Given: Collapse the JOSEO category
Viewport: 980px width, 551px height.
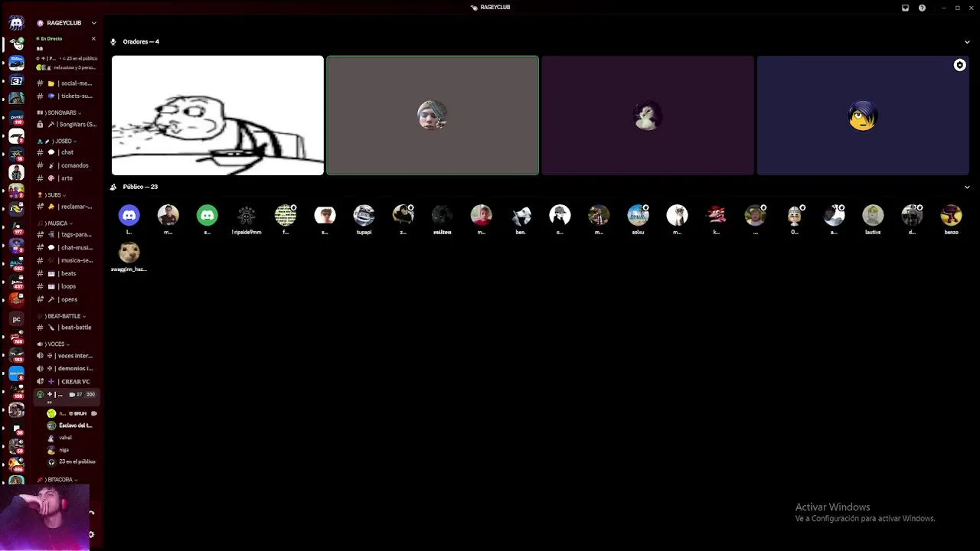Looking at the screenshot, I should (57, 141).
